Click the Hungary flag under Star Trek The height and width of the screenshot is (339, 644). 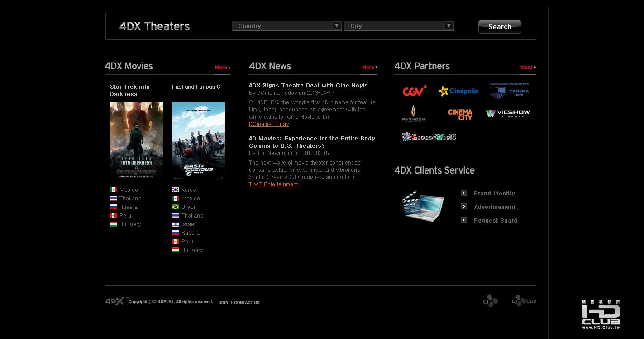(113, 224)
